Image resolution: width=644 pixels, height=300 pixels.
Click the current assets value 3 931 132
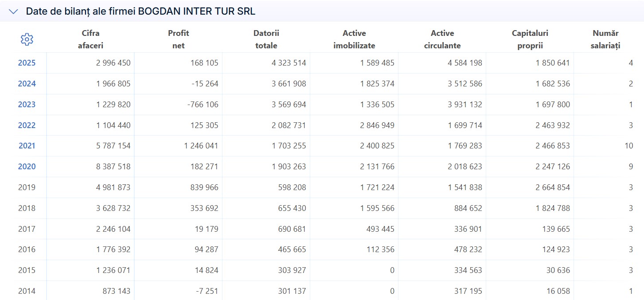pyautogui.click(x=465, y=105)
